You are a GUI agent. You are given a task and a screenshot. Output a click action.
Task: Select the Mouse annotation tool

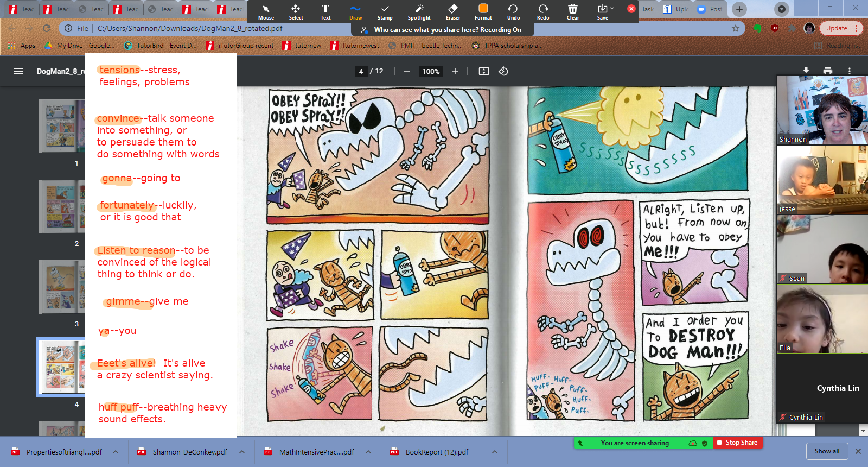(x=266, y=11)
